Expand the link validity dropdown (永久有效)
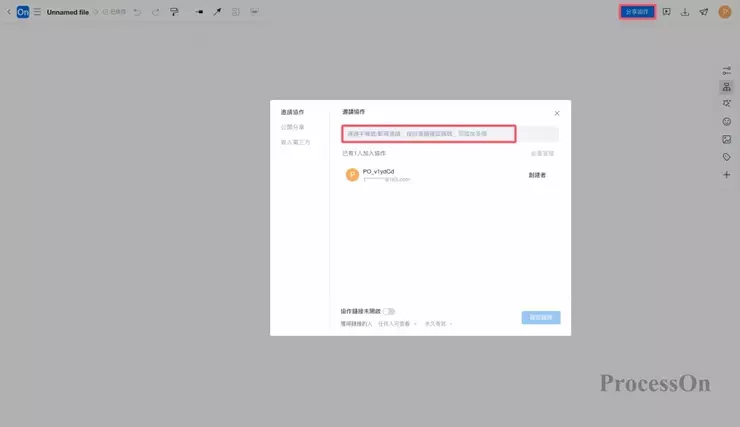740x427 pixels. pos(438,324)
